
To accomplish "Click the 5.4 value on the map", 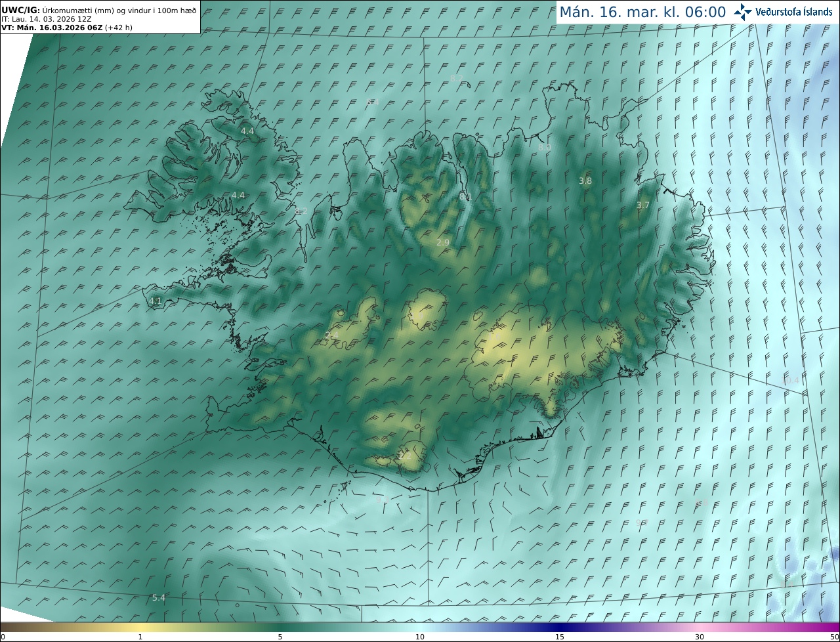I will (x=159, y=597).
